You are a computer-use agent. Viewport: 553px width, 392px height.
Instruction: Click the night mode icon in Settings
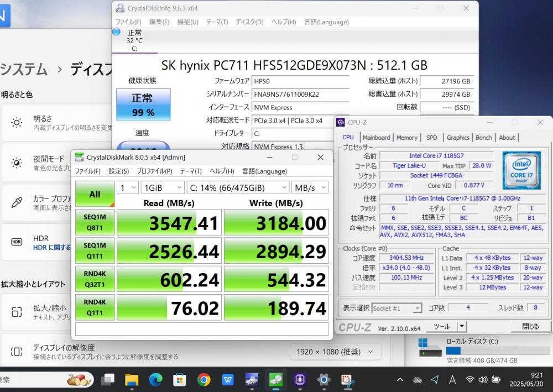(x=17, y=163)
